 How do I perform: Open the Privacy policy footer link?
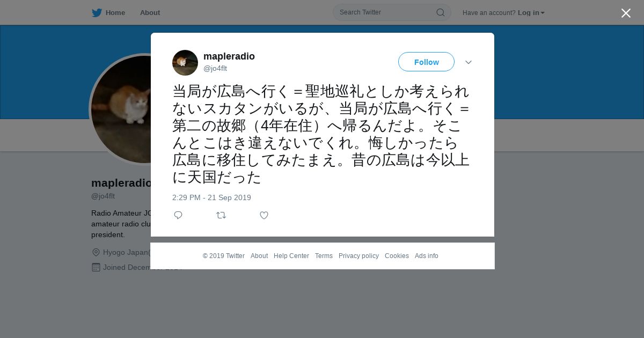358,256
